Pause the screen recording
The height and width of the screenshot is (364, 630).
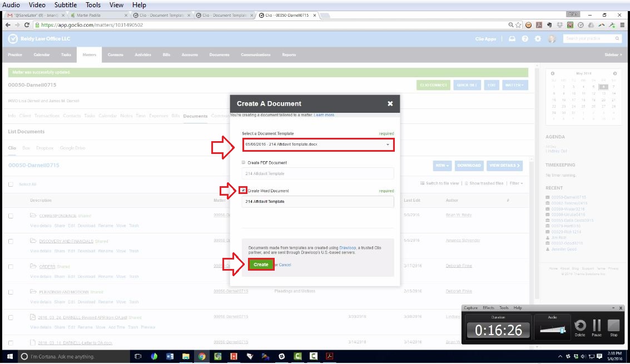click(597, 326)
